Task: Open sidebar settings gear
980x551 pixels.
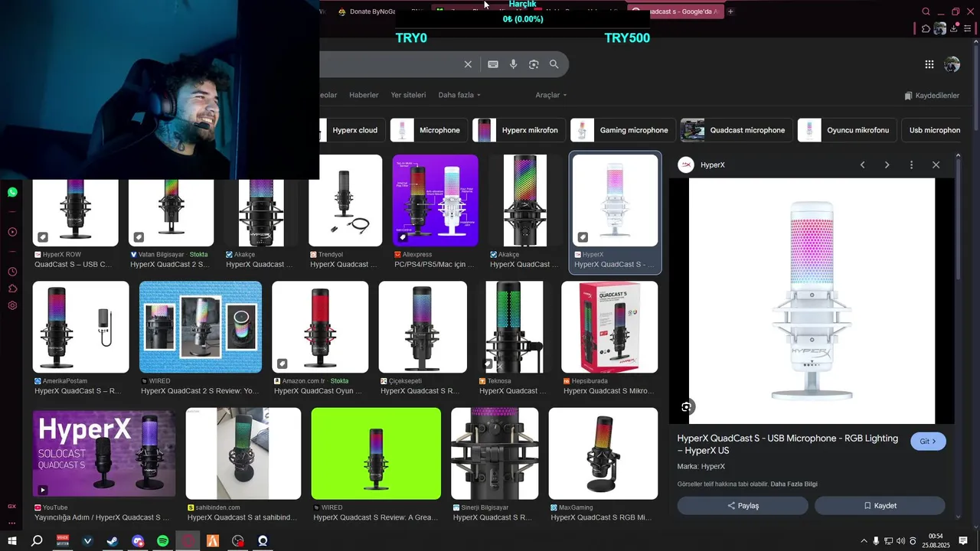Action: [x=12, y=305]
